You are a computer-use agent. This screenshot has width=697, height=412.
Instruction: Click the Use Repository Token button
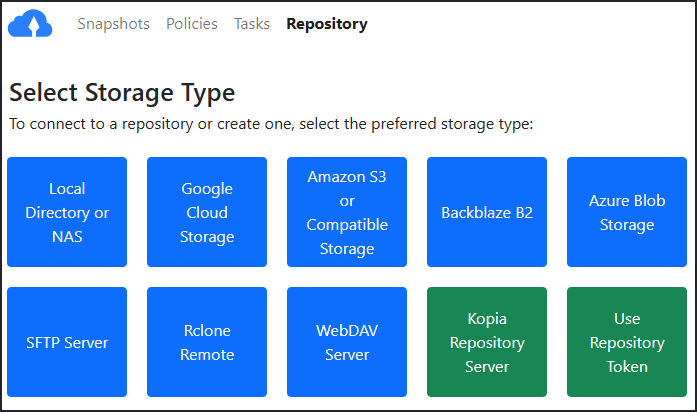pos(627,342)
